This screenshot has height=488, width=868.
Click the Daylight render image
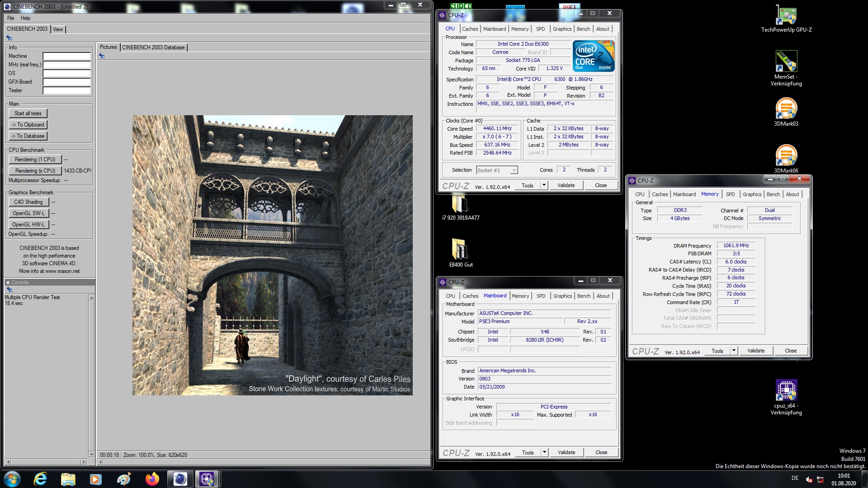point(272,255)
